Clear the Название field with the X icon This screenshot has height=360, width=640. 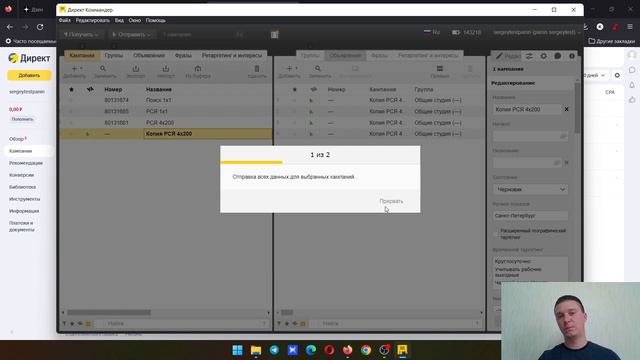tap(566, 109)
